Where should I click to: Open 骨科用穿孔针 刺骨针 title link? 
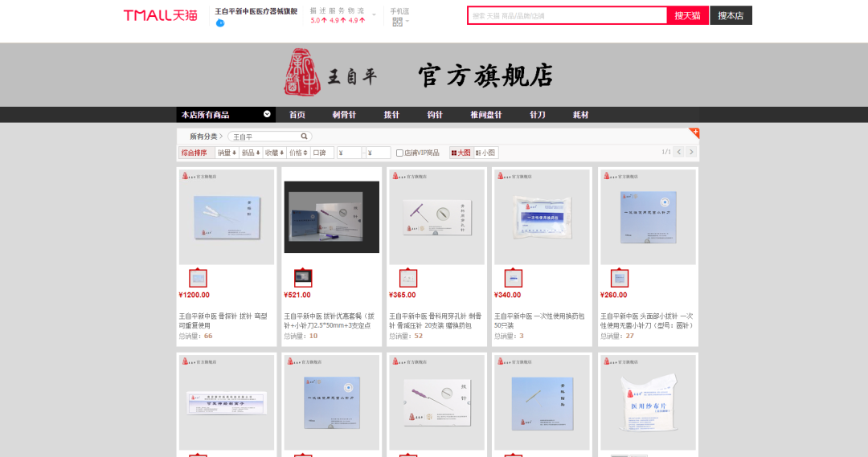click(x=435, y=321)
